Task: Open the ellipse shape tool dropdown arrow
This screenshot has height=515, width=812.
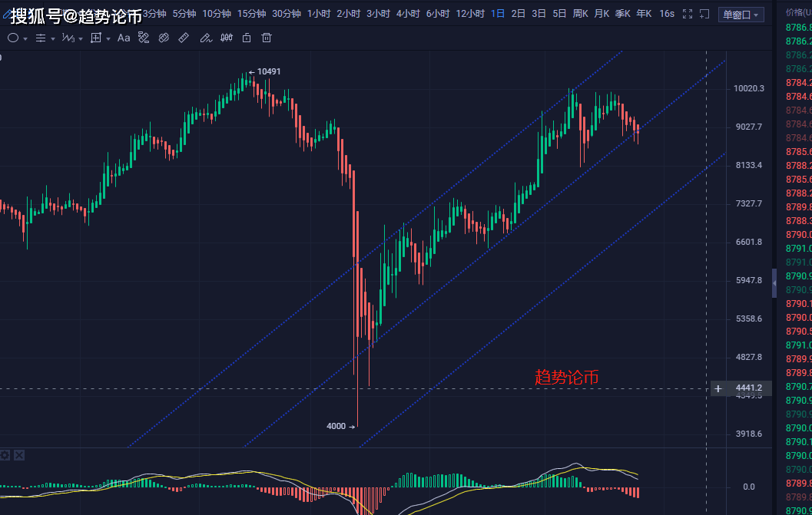Action: (25, 39)
